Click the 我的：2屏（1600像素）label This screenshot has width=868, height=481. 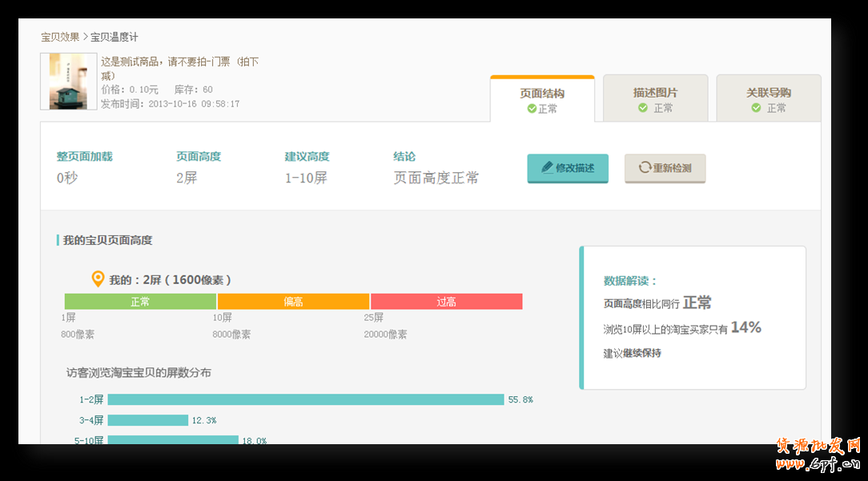pyautogui.click(x=170, y=279)
